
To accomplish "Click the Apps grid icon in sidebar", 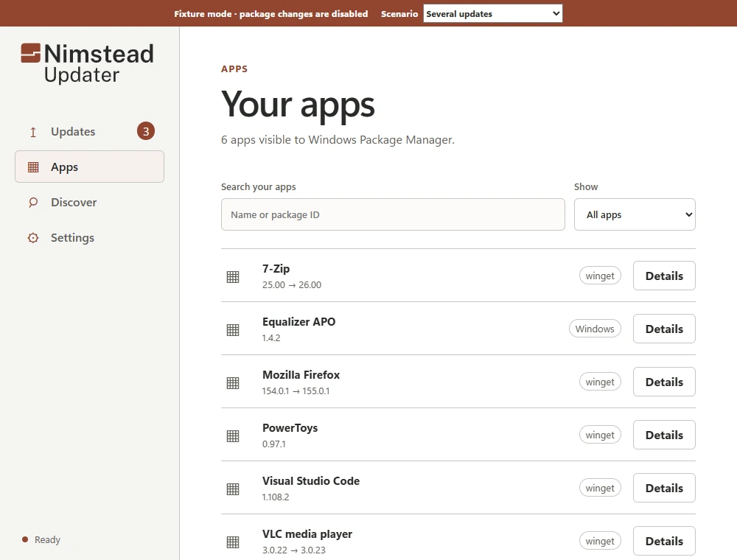I will [x=33, y=167].
